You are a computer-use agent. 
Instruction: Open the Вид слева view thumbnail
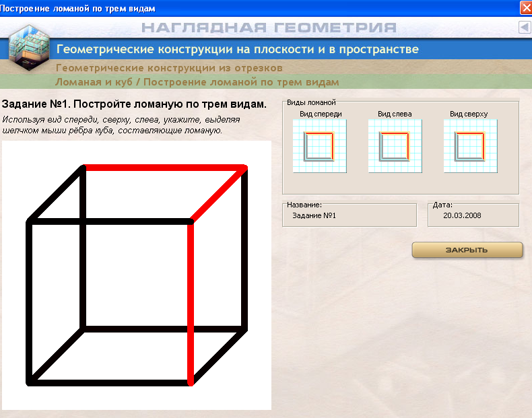[395, 146]
